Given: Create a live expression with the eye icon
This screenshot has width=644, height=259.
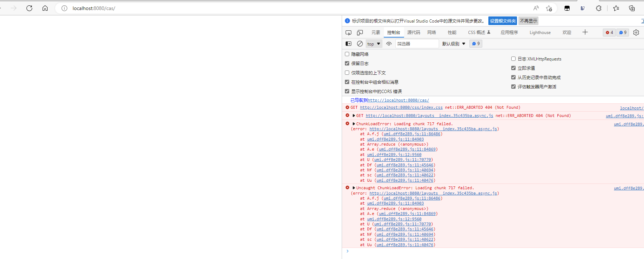Looking at the screenshot, I should 389,44.
